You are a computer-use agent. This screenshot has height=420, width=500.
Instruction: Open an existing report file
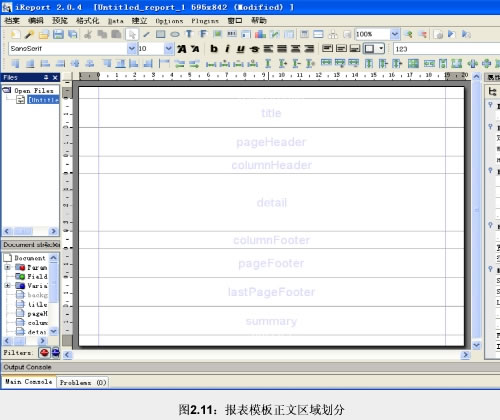pos(44,34)
